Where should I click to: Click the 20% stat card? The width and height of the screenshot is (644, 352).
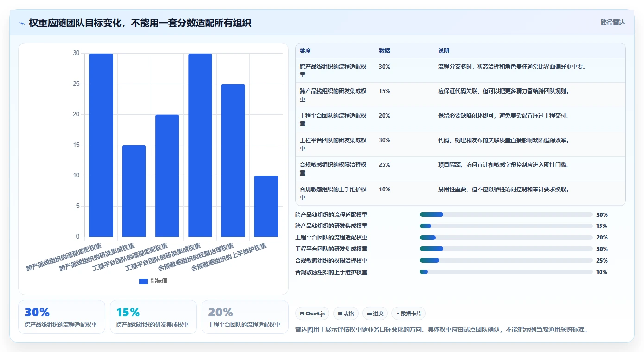click(245, 317)
